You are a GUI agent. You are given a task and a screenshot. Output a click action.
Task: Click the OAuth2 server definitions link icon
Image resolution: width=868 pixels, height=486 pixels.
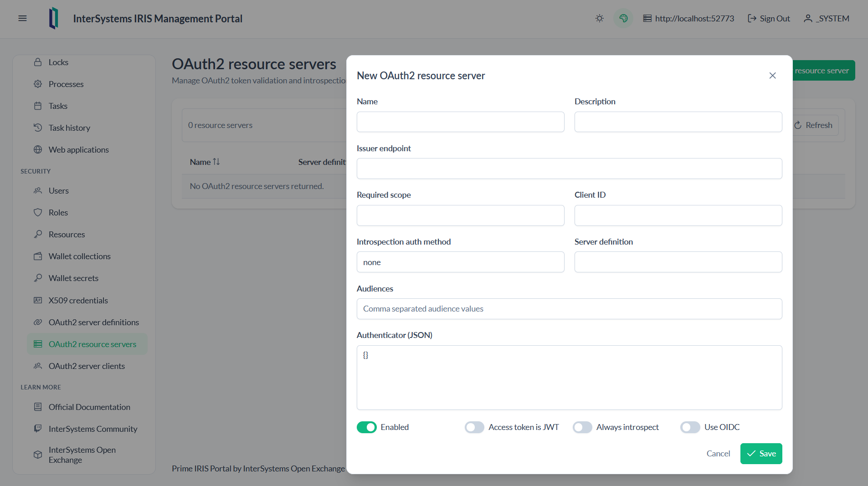38,322
